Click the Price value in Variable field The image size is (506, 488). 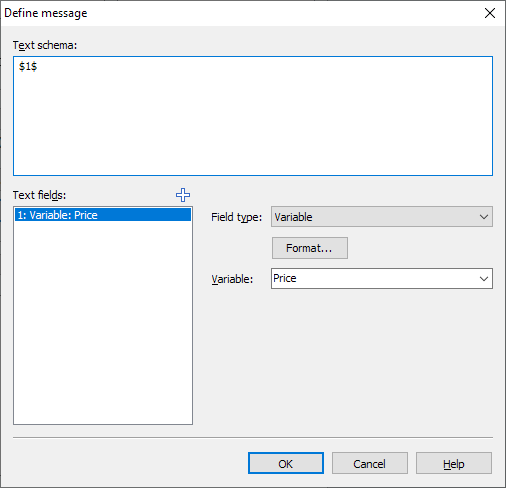pos(285,278)
